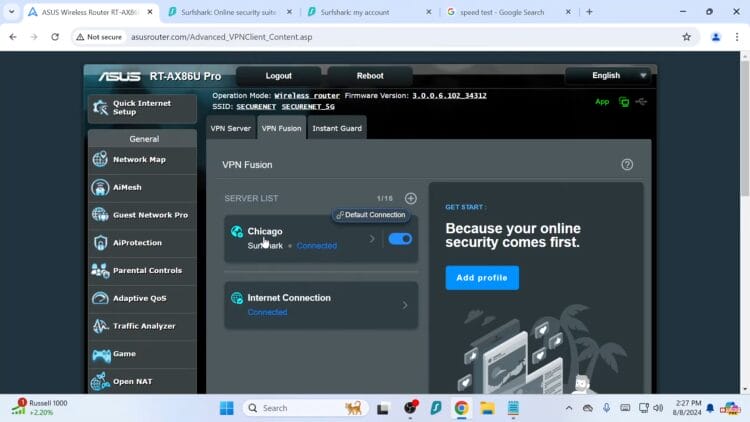Toggle the Chicago Surfshark VPN switch
This screenshot has height=422, width=750.
[400, 239]
